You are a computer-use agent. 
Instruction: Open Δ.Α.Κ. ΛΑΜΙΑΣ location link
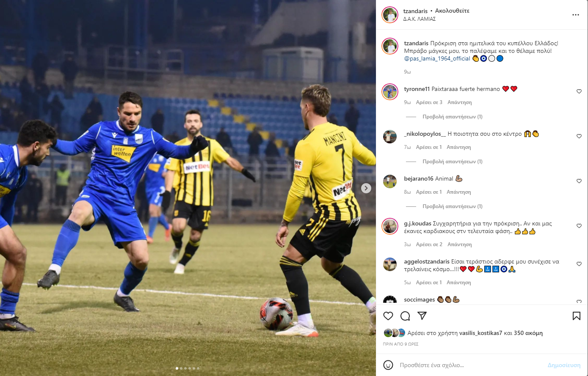click(420, 19)
